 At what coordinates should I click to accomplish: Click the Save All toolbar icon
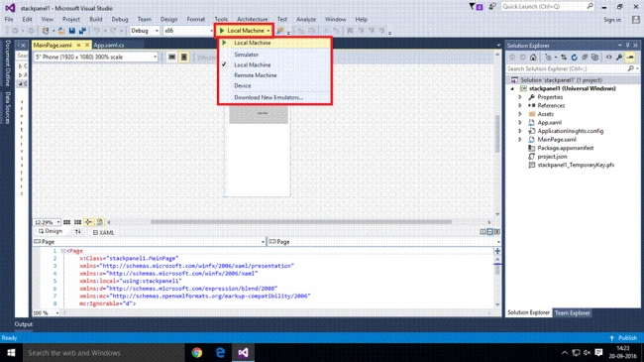click(x=82, y=31)
